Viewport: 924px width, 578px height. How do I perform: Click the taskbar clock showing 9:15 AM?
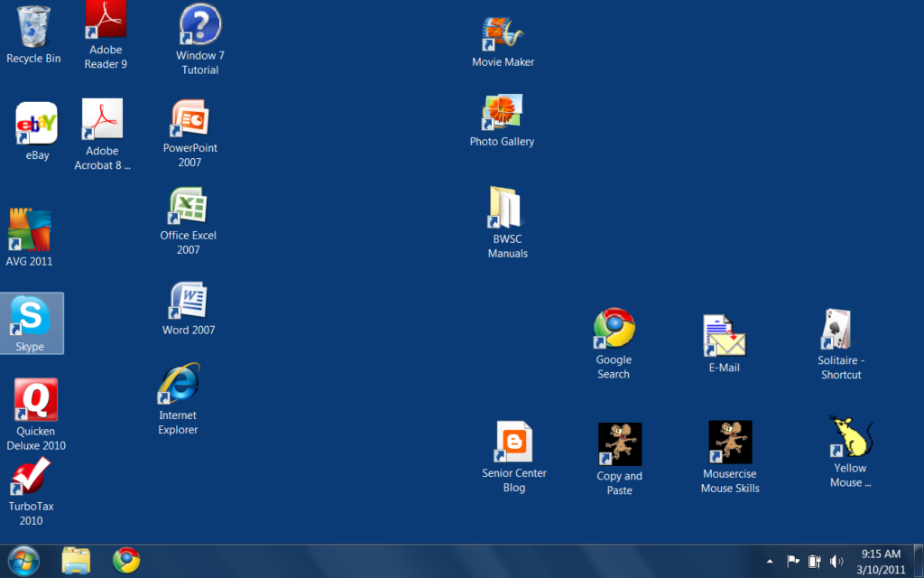(881, 562)
